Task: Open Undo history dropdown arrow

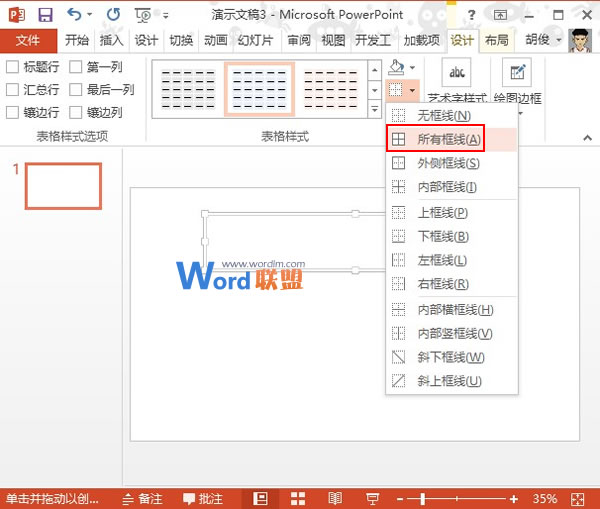Action: tap(89, 15)
